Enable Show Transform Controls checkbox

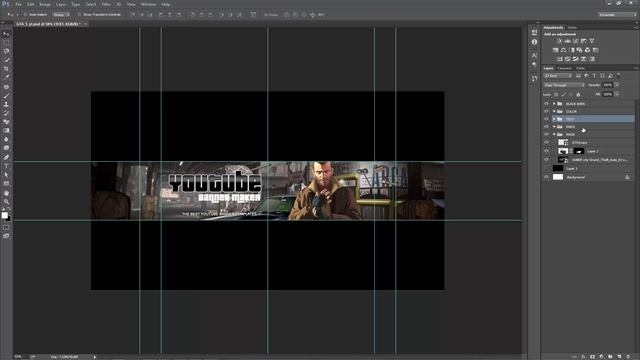coord(79,15)
